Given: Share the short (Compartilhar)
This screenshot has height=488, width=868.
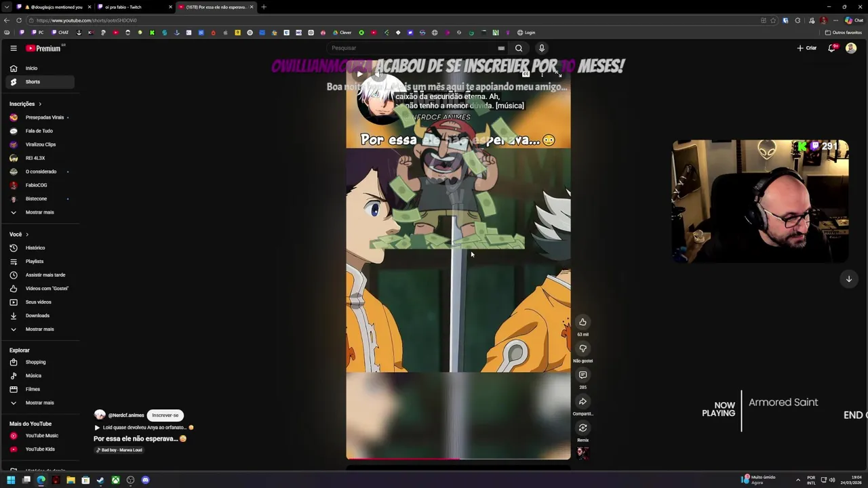Looking at the screenshot, I should tap(583, 401).
